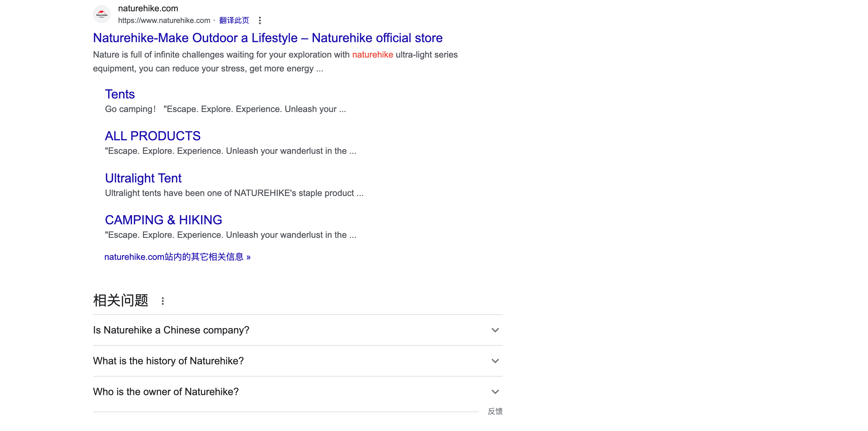868x431 pixels.
Task: Click the 'Escape. Explore.' snippet under ALL PRODUCTS
Action: click(x=230, y=151)
